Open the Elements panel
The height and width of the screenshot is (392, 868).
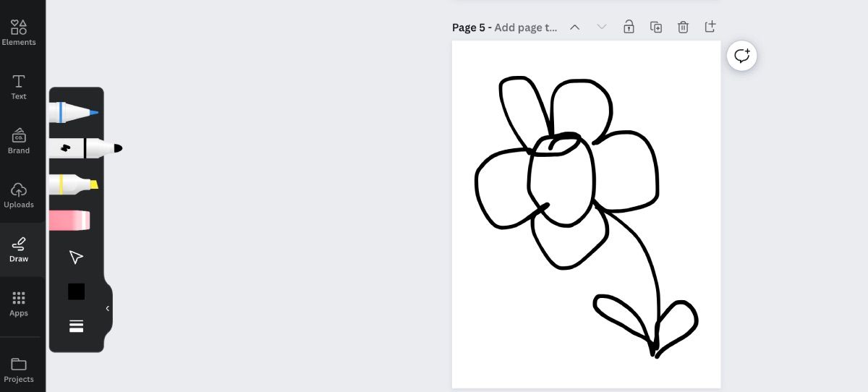pos(19,33)
